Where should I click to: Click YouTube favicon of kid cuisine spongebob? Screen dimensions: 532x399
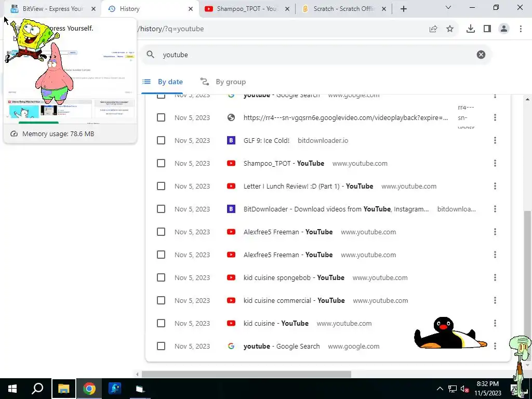(x=231, y=277)
